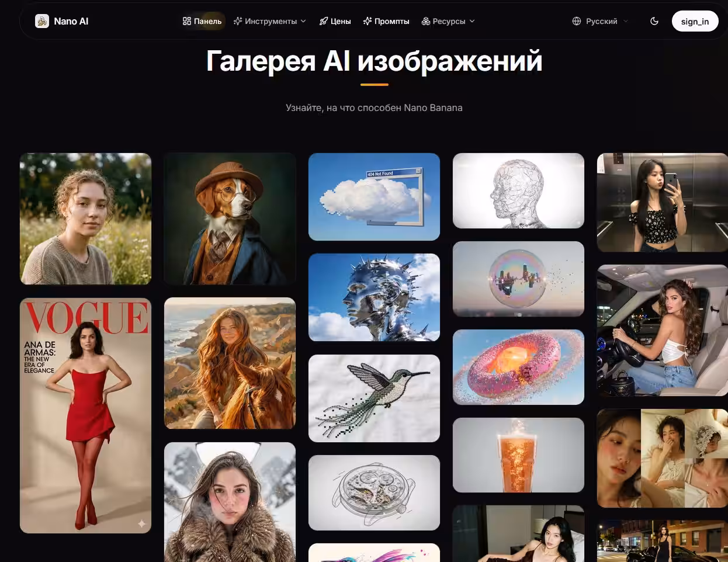Click the Nano AI brand name link

[x=71, y=21]
